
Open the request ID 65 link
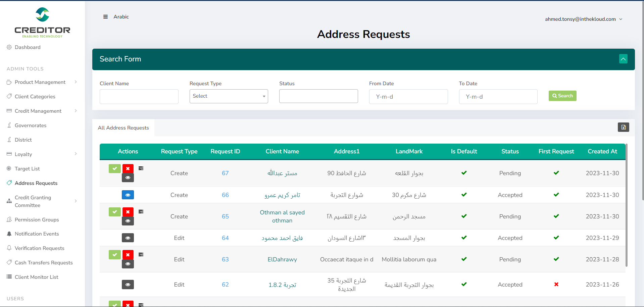point(225,216)
